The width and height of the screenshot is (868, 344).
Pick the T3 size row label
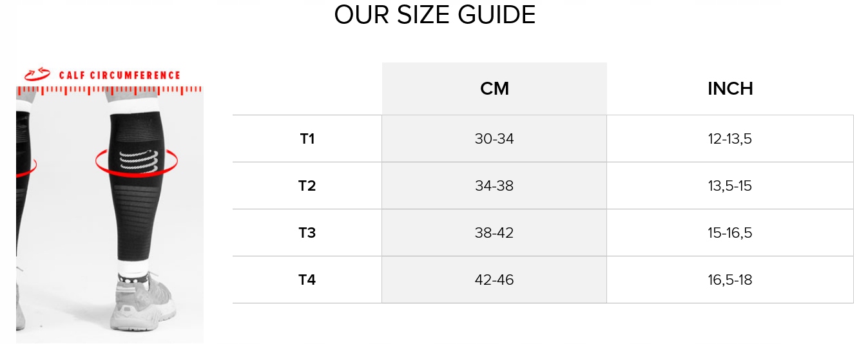[x=307, y=233]
